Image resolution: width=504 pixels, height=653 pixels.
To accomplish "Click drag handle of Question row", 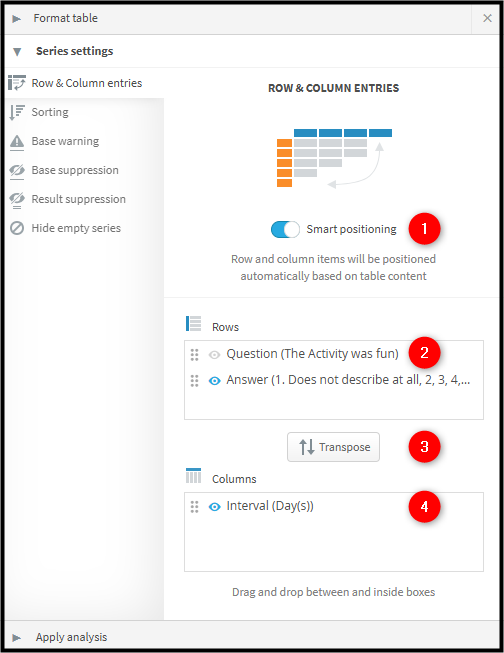I will [x=195, y=354].
